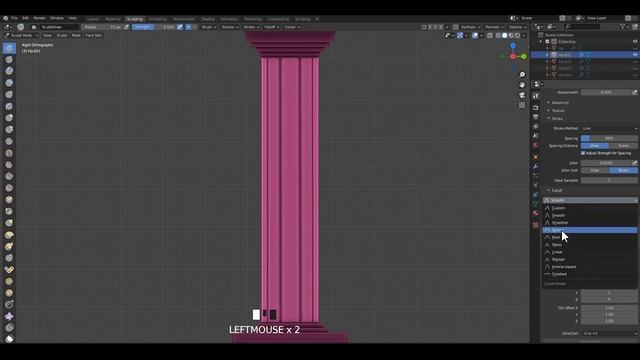Select highlighted Sphere falloff preset
The image size is (640, 360).
[x=590, y=230]
